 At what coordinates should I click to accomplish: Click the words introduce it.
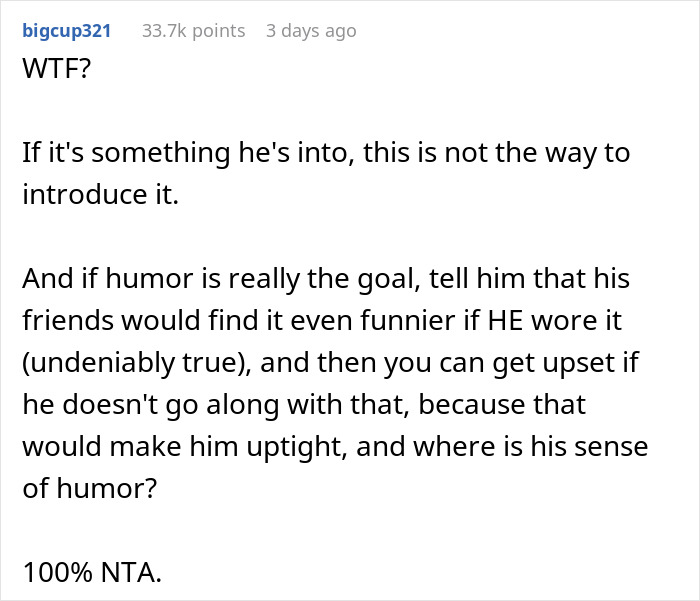point(100,195)
